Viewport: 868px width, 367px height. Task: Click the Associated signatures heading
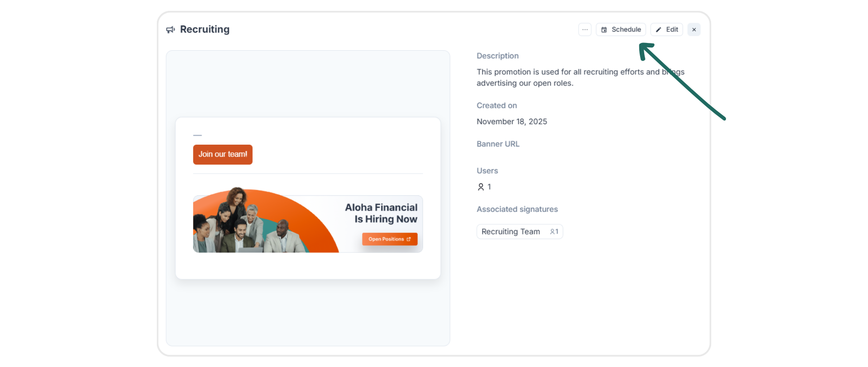pyautogui.click(x=517, y=209)
